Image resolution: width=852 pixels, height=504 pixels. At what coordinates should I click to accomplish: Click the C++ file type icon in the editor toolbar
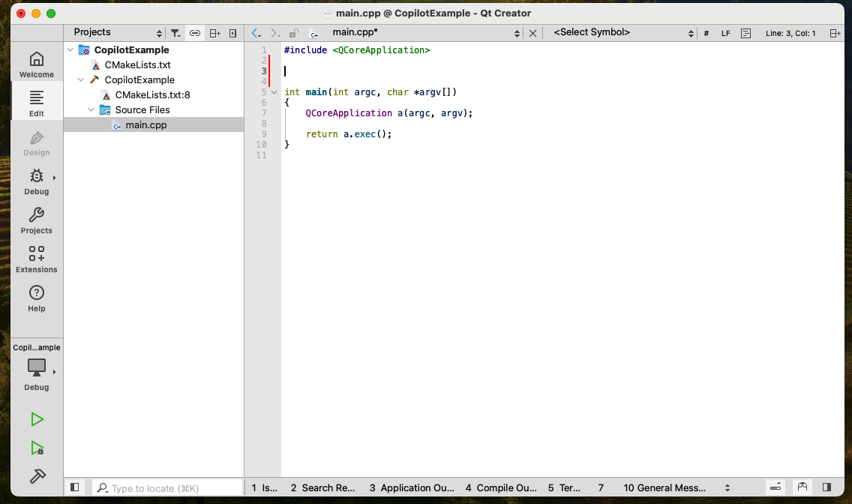pyautogui.click(x=314, y=33)
